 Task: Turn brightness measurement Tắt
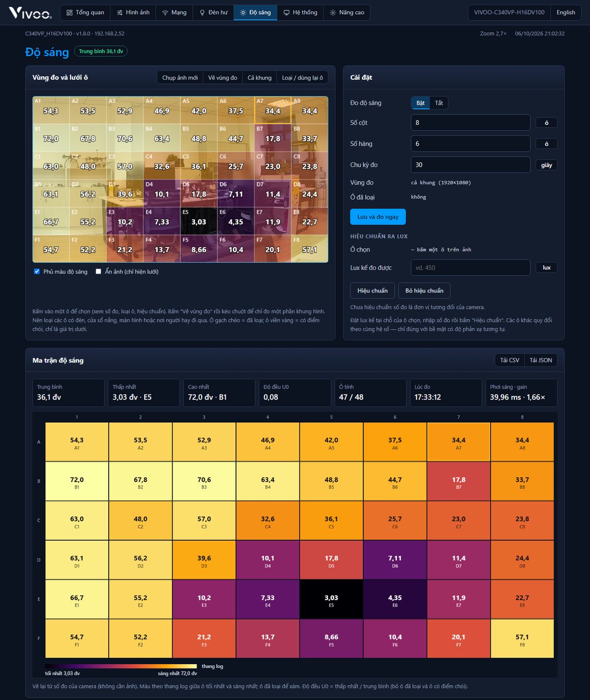[x=439, y=103]
